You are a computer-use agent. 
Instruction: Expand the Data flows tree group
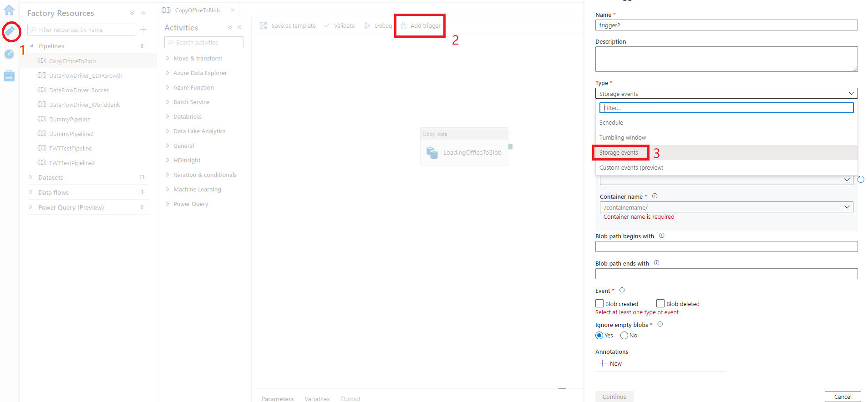(x=30, y=192)
